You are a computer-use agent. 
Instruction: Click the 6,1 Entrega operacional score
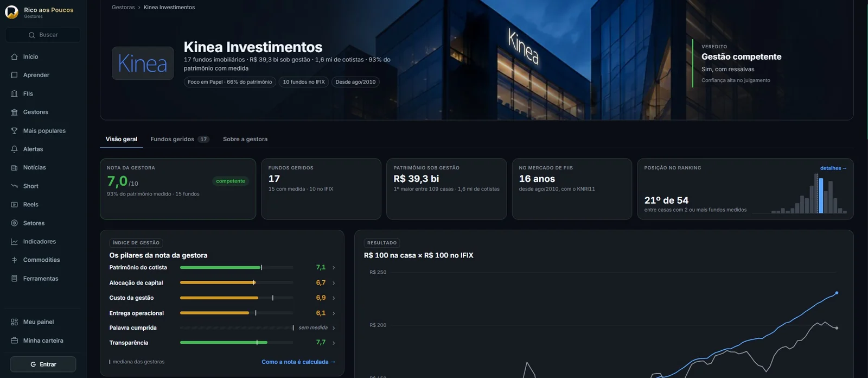pyautogui.click(x=321, y=313)
